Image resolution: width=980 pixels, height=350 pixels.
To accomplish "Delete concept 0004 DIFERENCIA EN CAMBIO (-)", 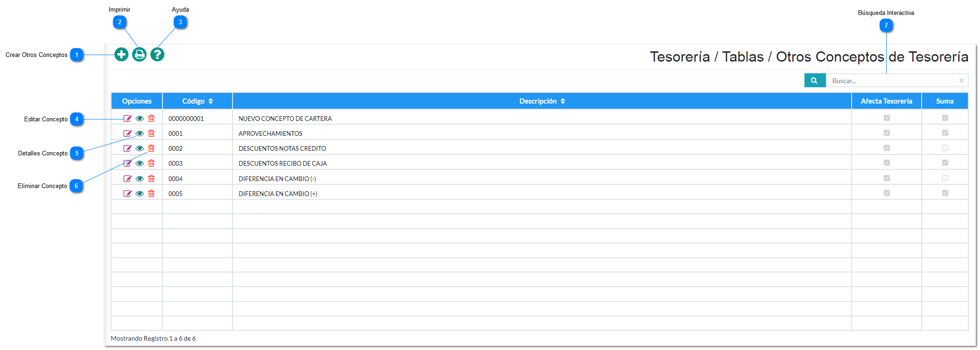I will tap(151, 179).
